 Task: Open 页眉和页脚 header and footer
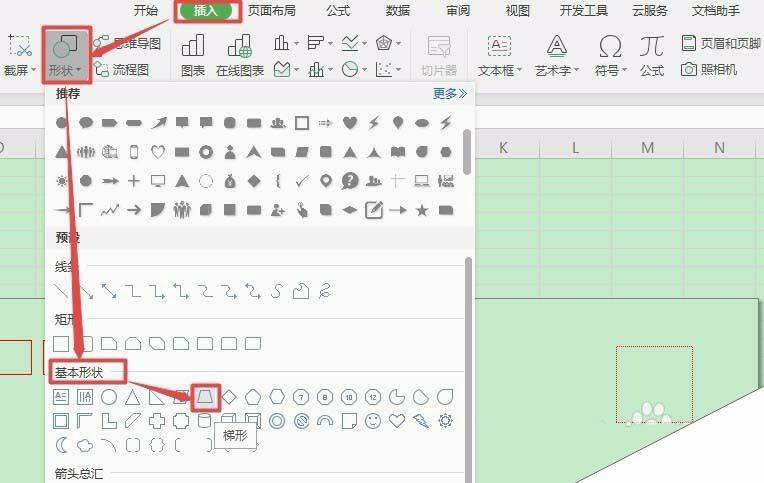point(721,43)
